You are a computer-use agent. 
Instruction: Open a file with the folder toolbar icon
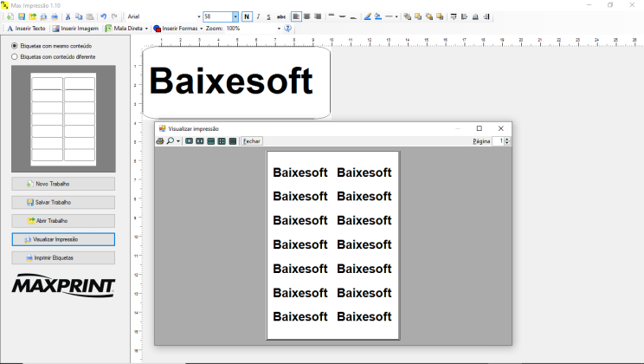(32, 16)
